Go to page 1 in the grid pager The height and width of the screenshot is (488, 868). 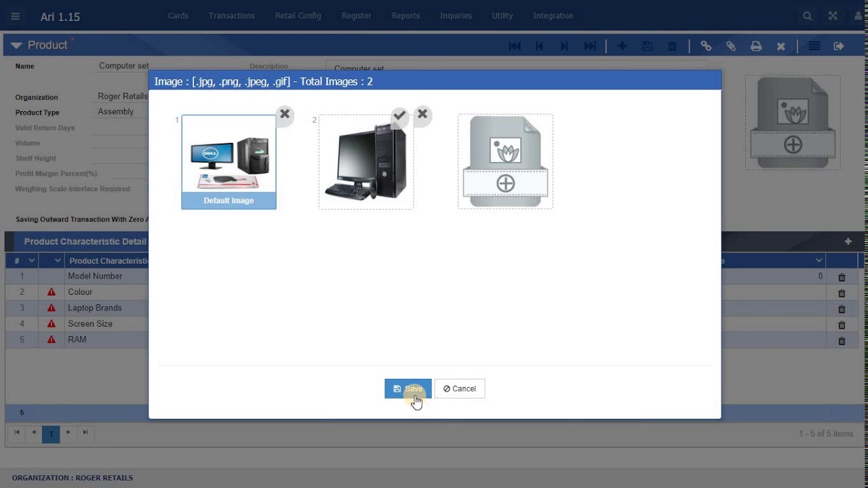(51, 434)
